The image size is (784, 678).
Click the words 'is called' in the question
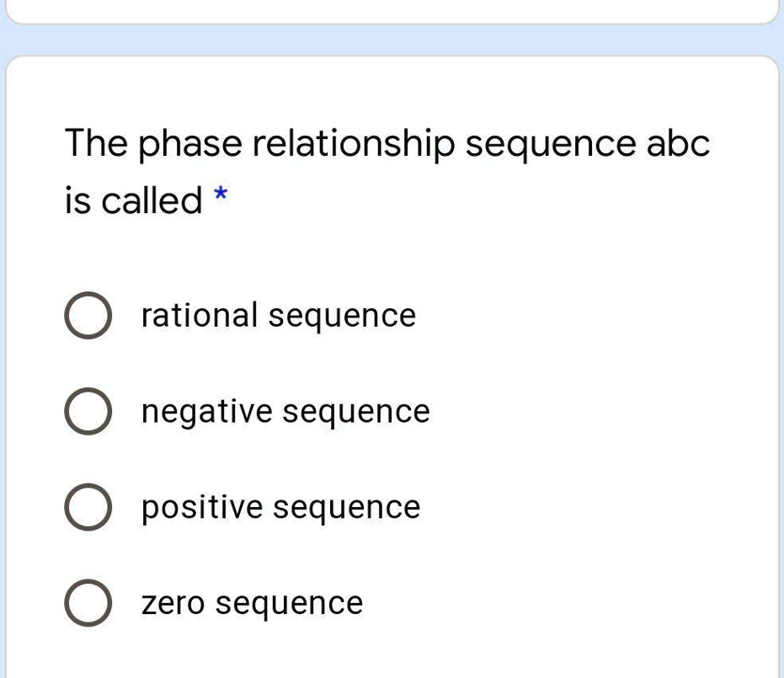pos(134,200)
